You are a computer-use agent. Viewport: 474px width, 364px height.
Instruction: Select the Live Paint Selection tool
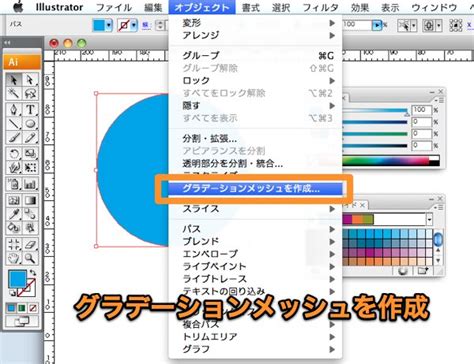30,228
